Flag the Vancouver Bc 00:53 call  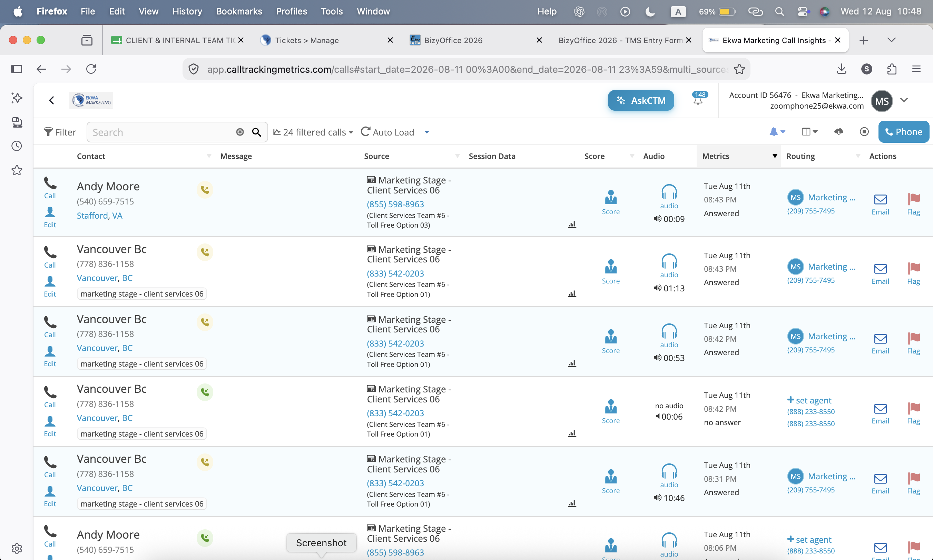913,343
